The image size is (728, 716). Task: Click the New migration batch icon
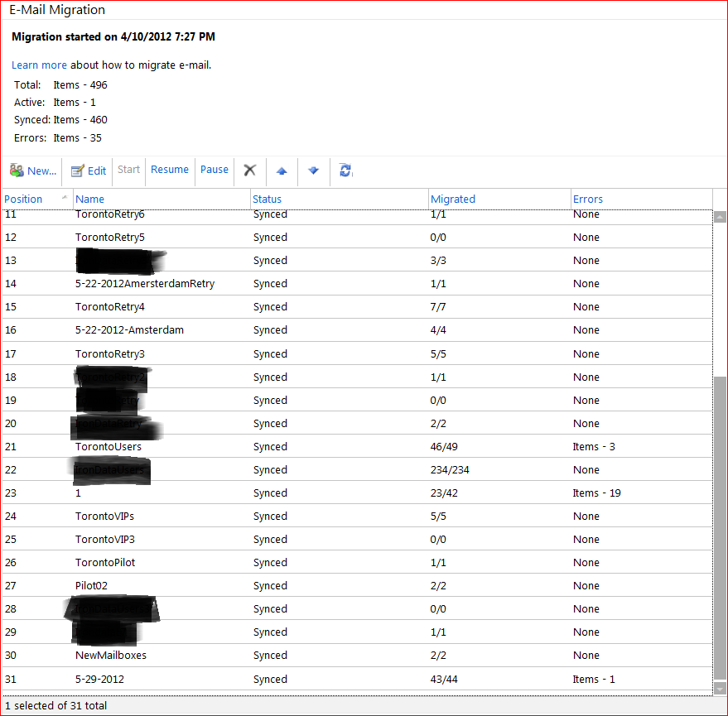(17, 171)
